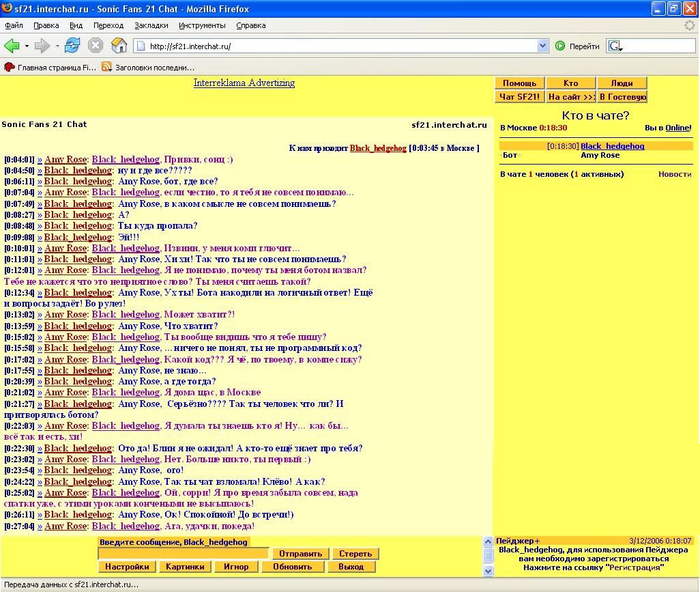Click the Google search engine icon
700x592 pixels.
tap(615, 46)
